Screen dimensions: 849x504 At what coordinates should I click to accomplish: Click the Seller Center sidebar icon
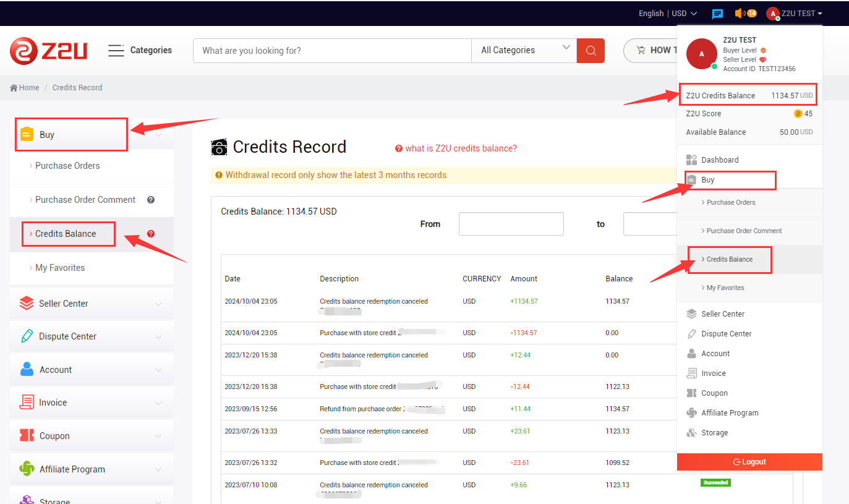point(27,304)
